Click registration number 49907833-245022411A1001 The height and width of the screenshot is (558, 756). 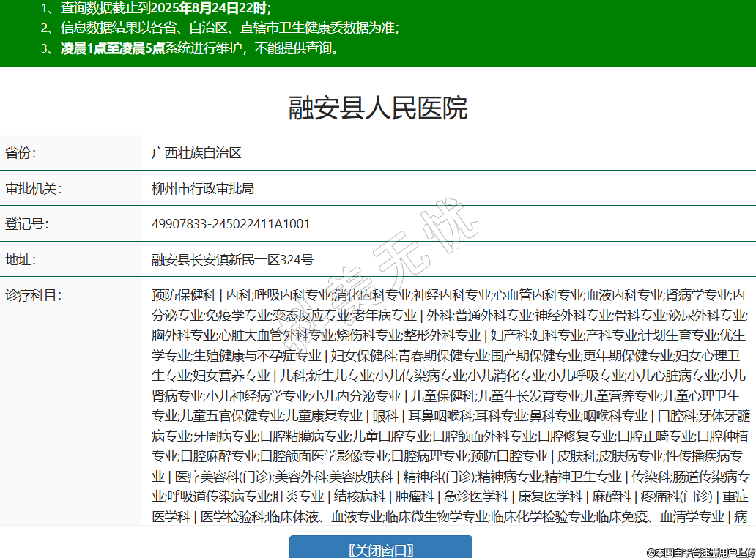(231, 224)
